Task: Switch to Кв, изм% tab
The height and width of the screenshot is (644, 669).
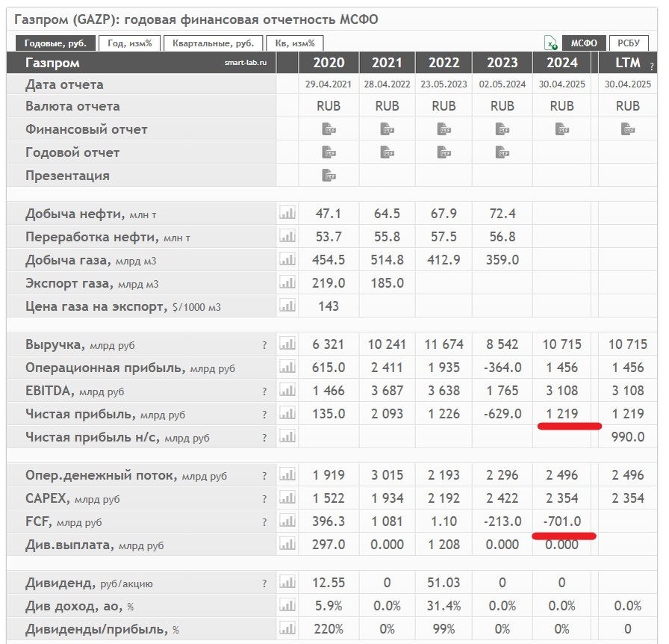Action: pyautogui.click(x=295, y=43)
